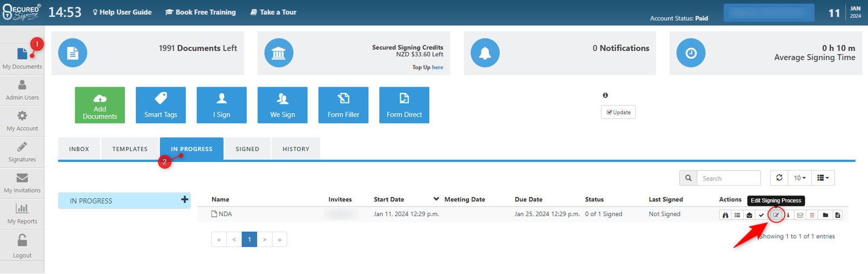
Task: Click the info icon in Actions column
Action: [788, 215]
